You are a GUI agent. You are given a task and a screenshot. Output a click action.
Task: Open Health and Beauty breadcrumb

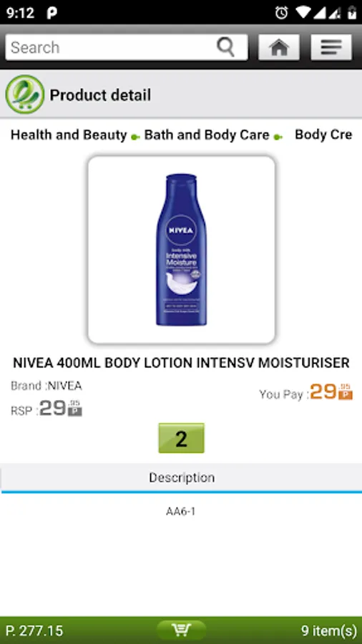pyautogui.click(x=69, y=135)
